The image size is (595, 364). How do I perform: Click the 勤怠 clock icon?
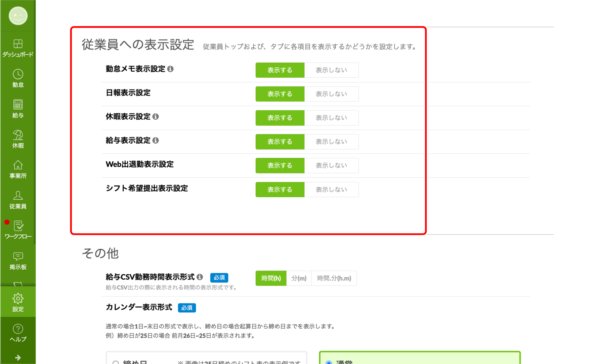click(18, 74)
